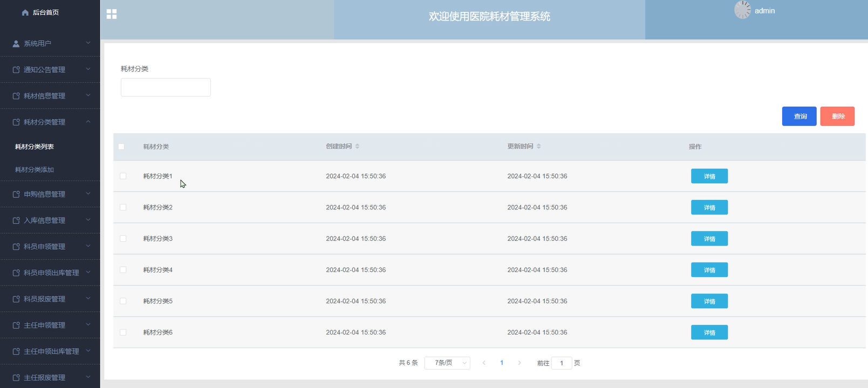Click the 删除 delete button
Image resolution: width=868 pixels, height=388 pixels.
[837, 117]
